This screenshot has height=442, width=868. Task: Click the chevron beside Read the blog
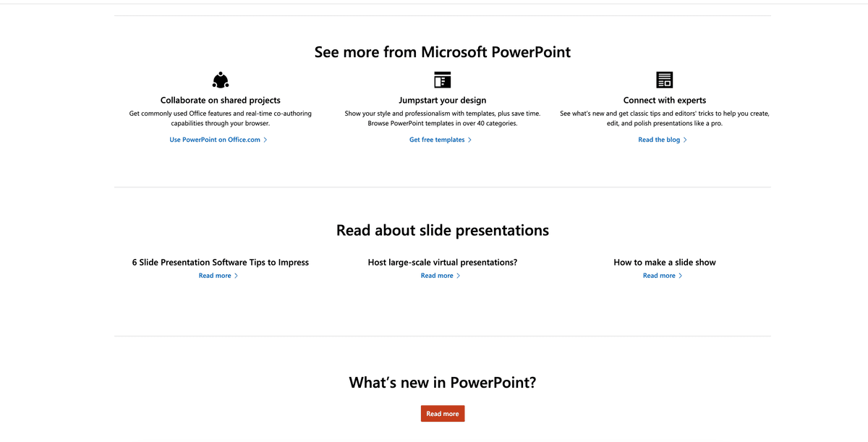pyautogui.click(x=684, y=140)
